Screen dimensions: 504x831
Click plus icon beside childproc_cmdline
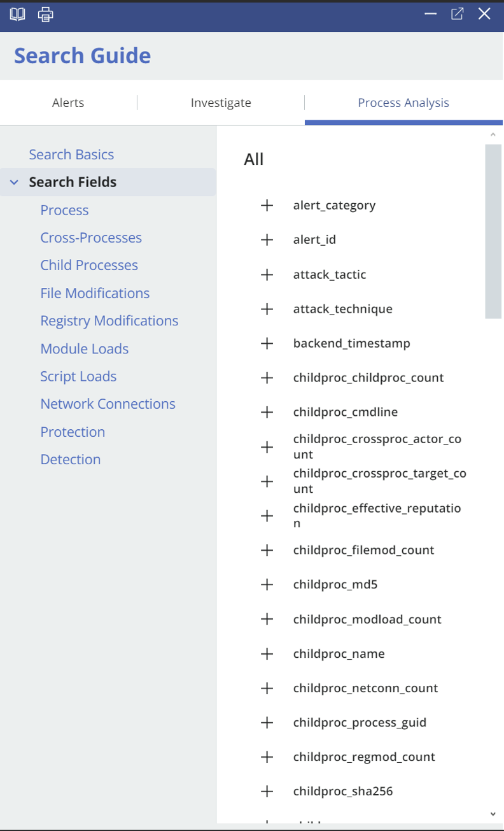[x=267, y=412]
